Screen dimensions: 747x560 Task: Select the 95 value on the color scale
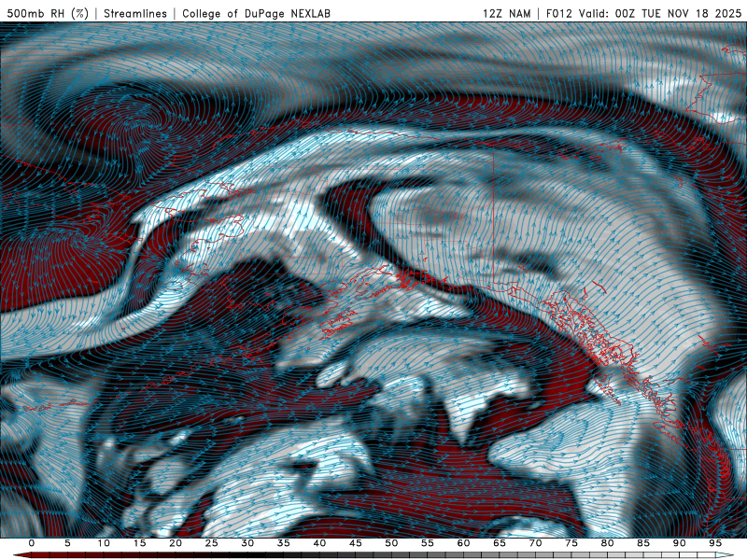[715, 543]
